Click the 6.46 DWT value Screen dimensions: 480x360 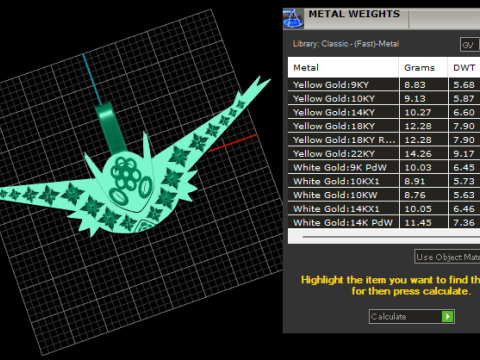pos(464,209)
